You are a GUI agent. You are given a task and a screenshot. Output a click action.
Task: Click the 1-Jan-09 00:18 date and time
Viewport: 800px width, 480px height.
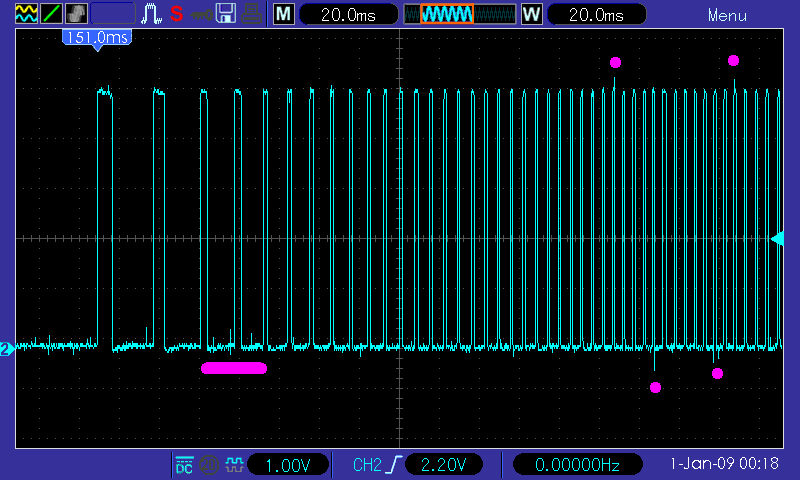click(x=724, y=463)
